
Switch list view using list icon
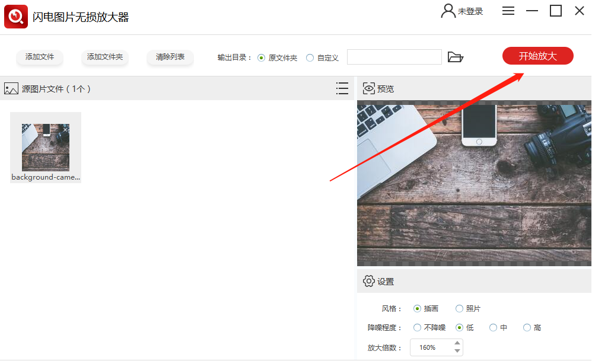pos(342,89)
